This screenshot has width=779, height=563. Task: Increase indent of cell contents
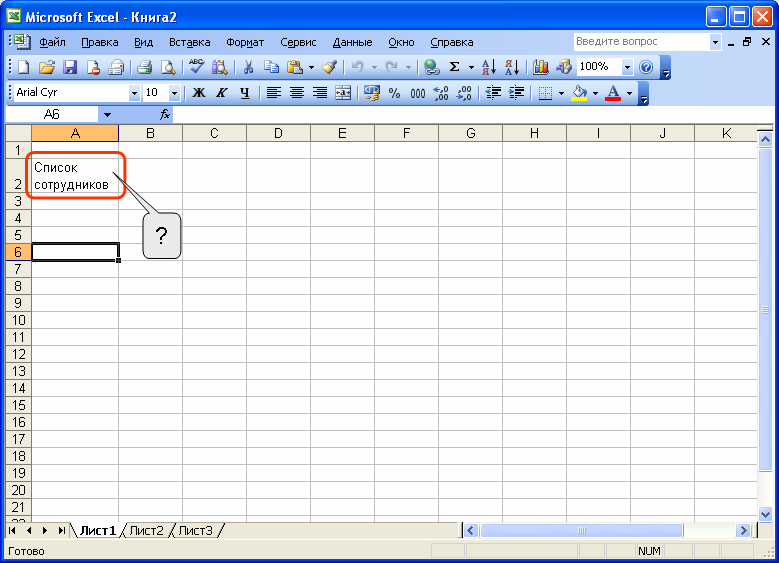(x=516, y=93)
